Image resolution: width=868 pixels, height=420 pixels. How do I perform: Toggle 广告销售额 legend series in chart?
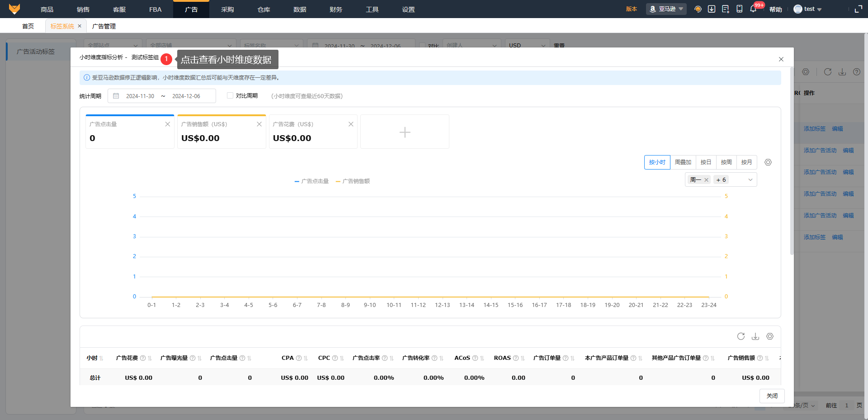click(353, 181)
